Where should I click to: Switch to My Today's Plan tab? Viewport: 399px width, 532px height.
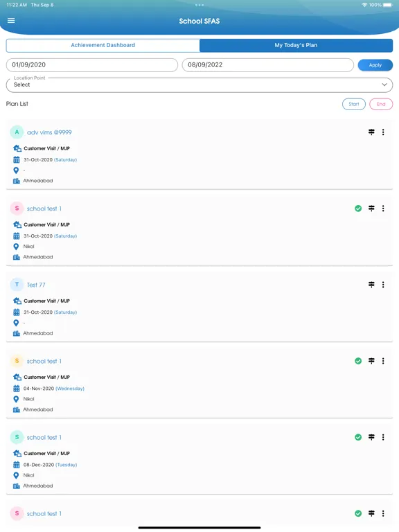tap(296, 45)
